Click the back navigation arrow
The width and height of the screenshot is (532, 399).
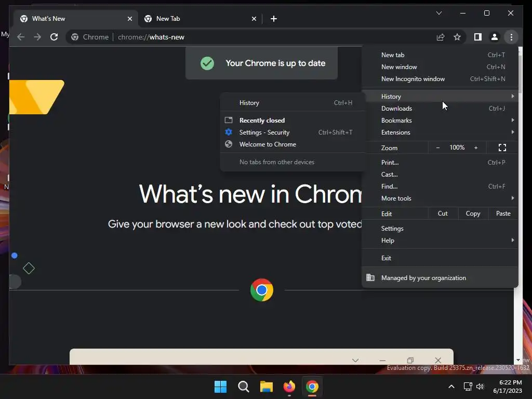pos(21,37)
